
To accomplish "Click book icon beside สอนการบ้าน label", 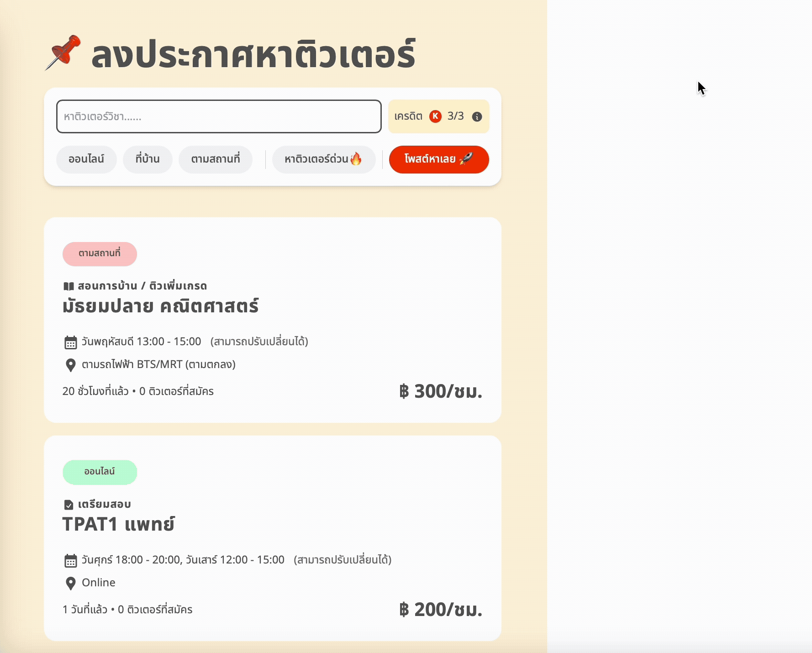I will [x=69, y=286].
